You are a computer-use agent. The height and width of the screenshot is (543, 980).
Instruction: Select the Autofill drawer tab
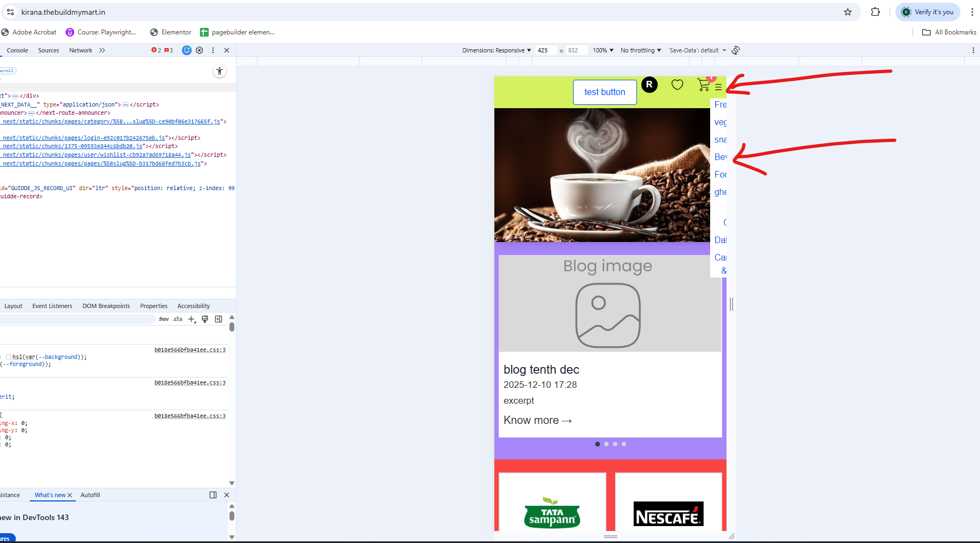point(90,495)
